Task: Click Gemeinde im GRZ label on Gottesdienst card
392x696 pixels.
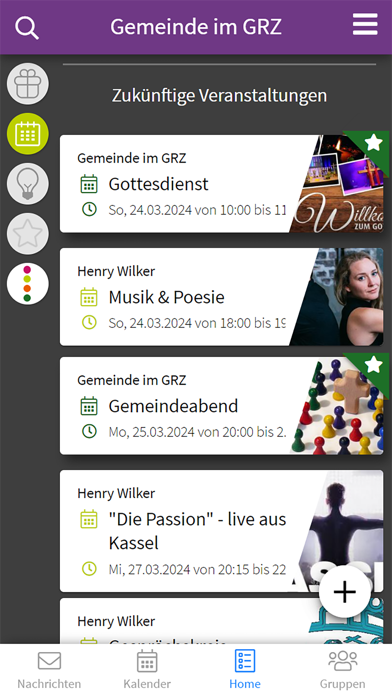Action: (x=132, y=158)
